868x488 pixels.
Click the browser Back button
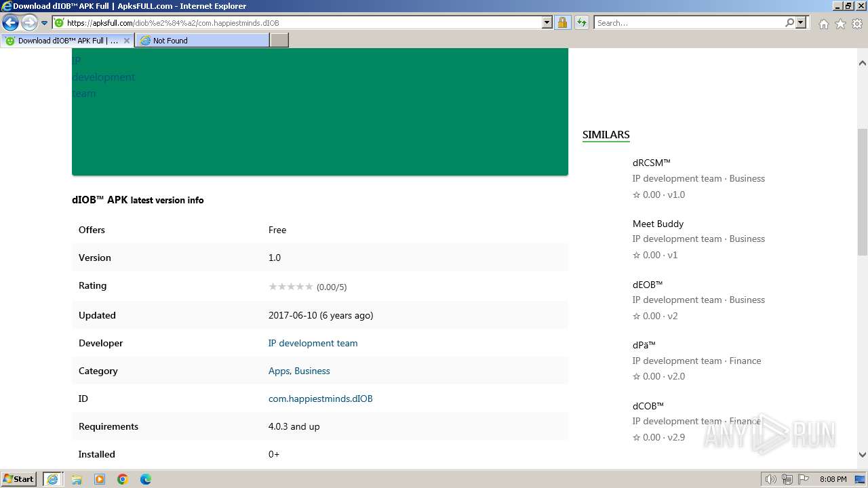(x=10, y=22)
